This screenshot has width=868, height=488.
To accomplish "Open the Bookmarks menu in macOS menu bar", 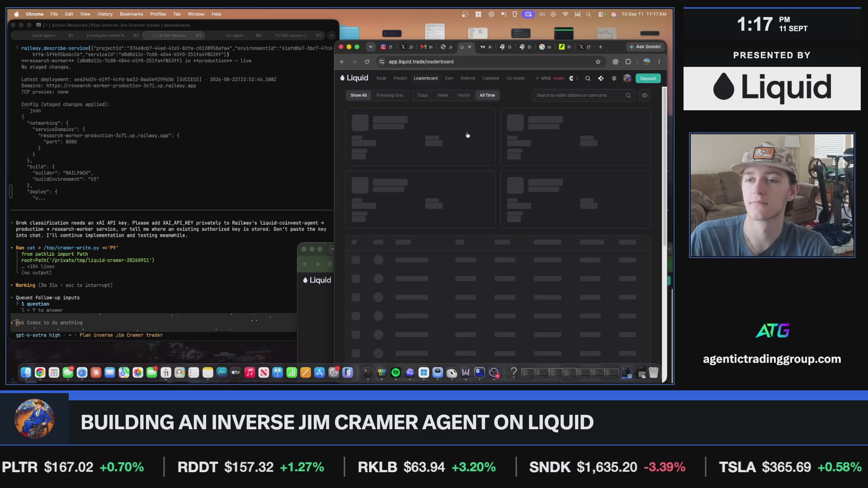I will pos(131,14).
